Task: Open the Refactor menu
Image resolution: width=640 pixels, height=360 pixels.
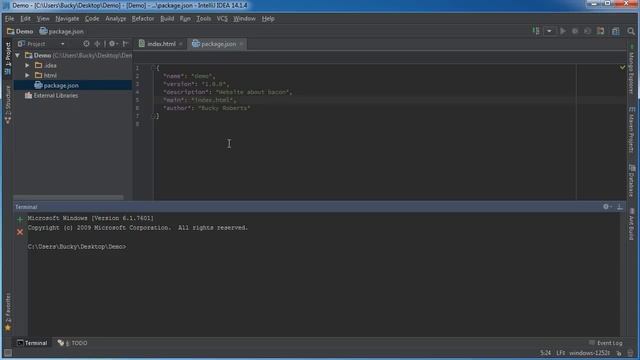Action: pos(143,19)
